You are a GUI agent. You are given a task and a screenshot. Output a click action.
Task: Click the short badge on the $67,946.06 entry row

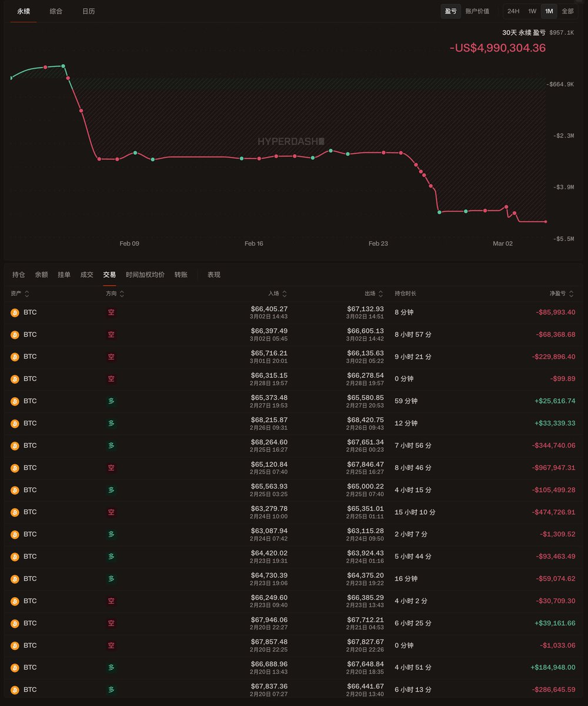tap(111, 623)
